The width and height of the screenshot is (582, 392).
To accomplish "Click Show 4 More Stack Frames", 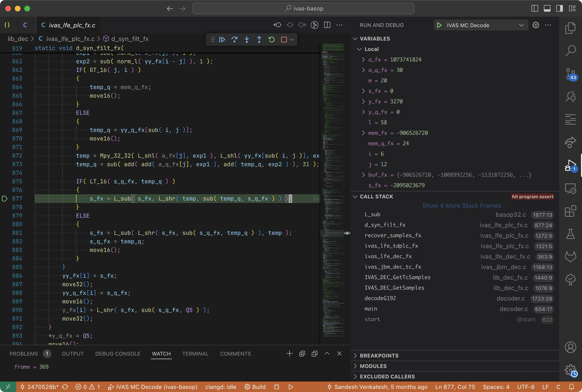I will (461, 206).
